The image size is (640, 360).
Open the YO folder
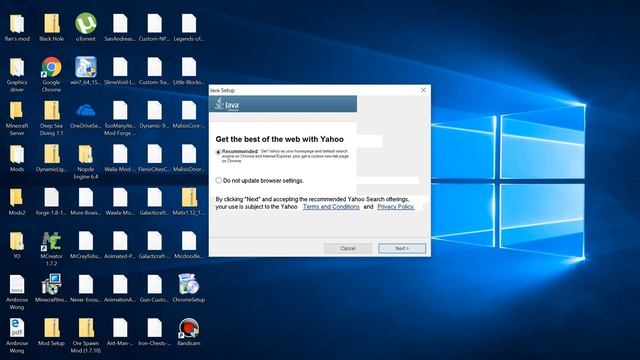click(x=17, y=245)
